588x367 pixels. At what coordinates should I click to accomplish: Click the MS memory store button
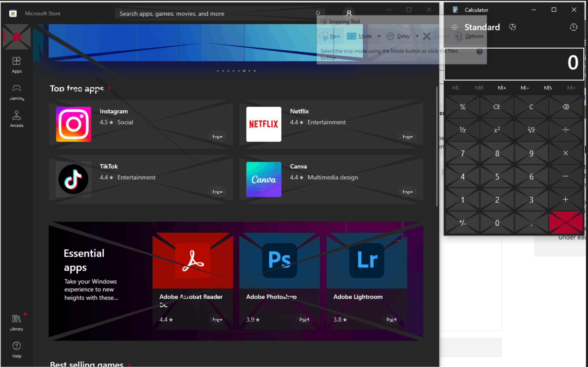point(548,88)
